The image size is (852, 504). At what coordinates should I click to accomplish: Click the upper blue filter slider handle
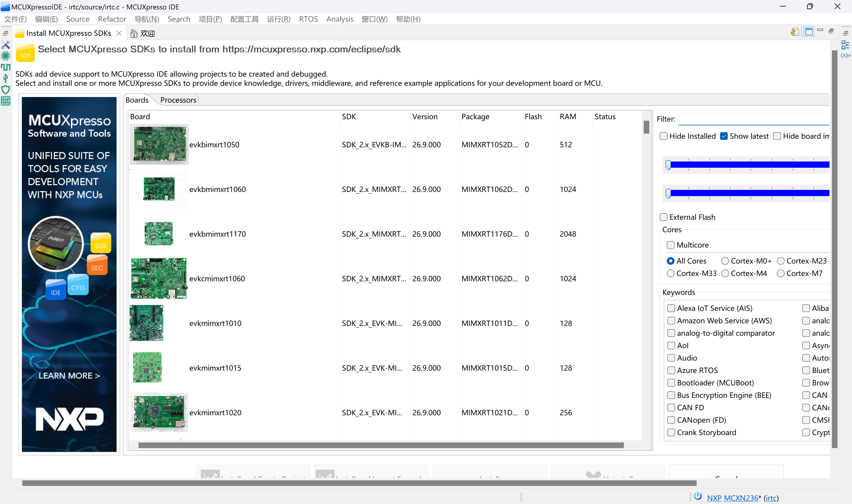point(668,165)
